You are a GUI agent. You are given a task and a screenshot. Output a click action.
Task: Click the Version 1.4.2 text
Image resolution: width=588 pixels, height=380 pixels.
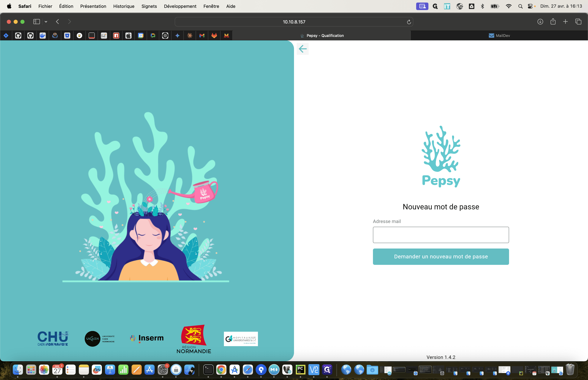441,357
